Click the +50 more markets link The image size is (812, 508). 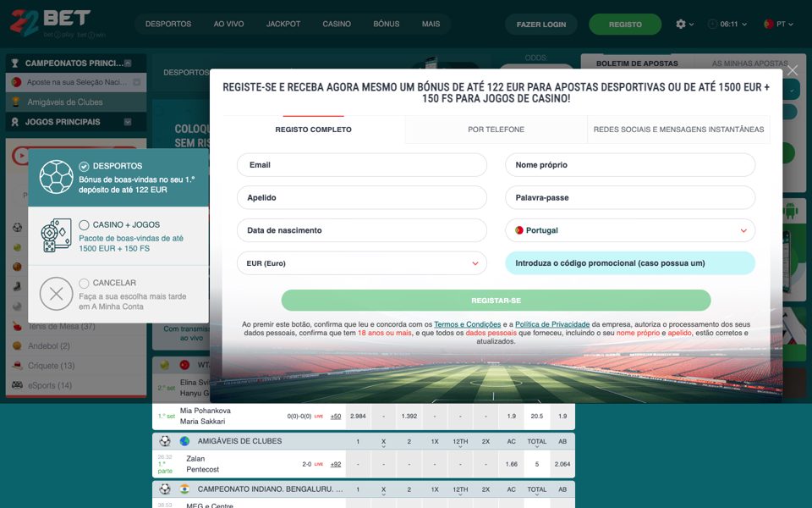click(336, 417)
